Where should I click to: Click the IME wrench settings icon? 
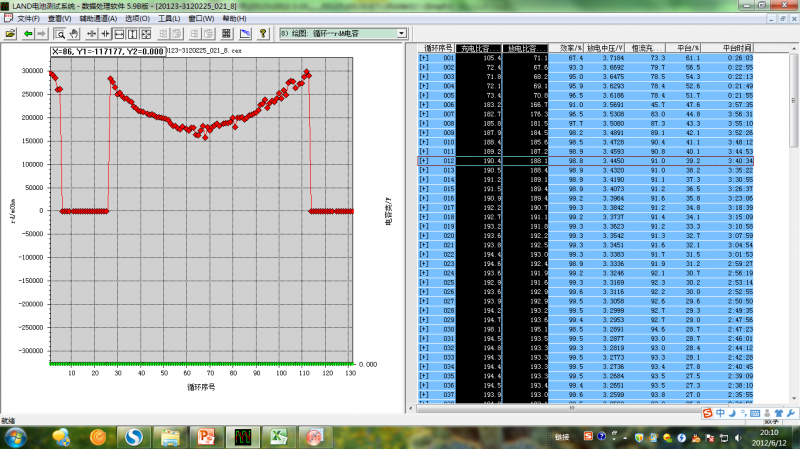[x=791, y=413]
